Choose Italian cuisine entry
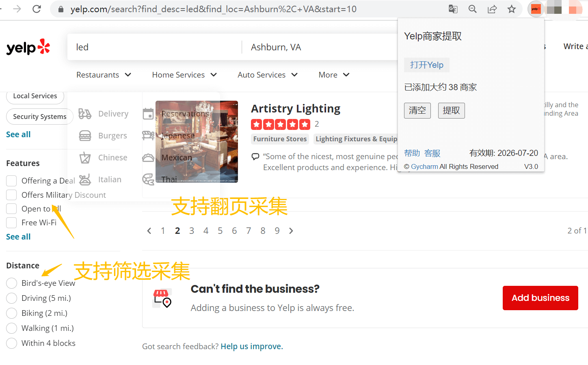This screenshot has width=588, height=365. (x=110, y=179)
